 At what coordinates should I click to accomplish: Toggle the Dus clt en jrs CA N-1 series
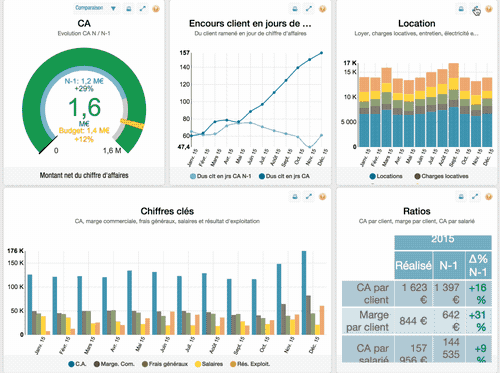click(221, 176)
